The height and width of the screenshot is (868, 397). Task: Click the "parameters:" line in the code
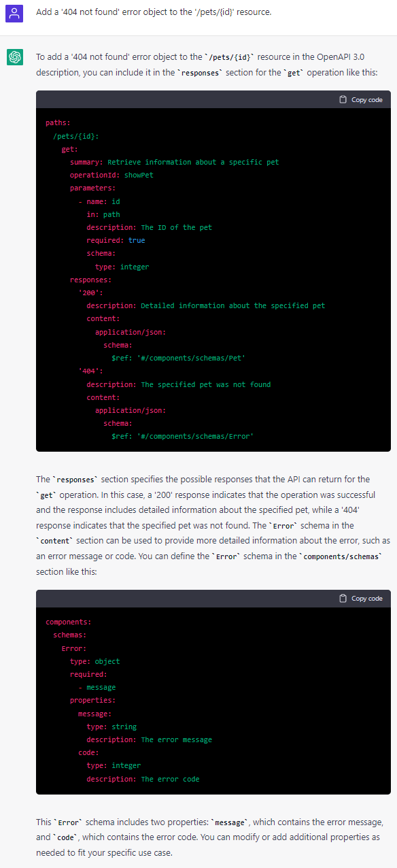(92, 188)
